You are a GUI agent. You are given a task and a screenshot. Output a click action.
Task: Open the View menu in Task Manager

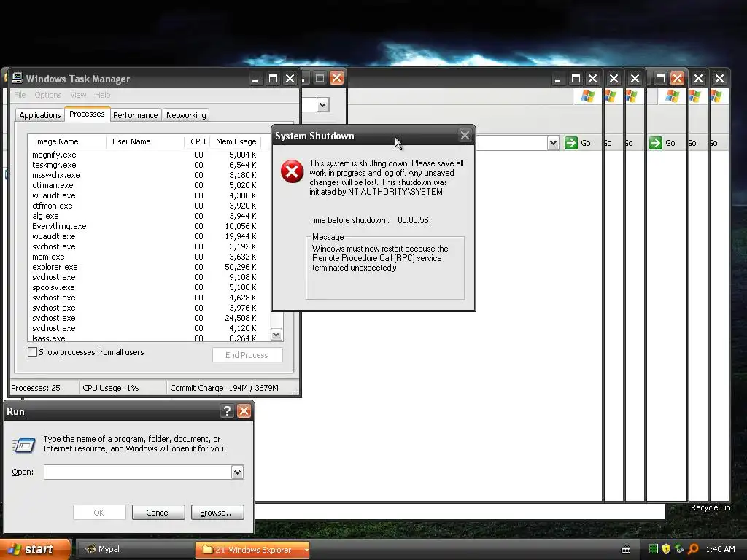pyautogui.click(x=78, y=95)
